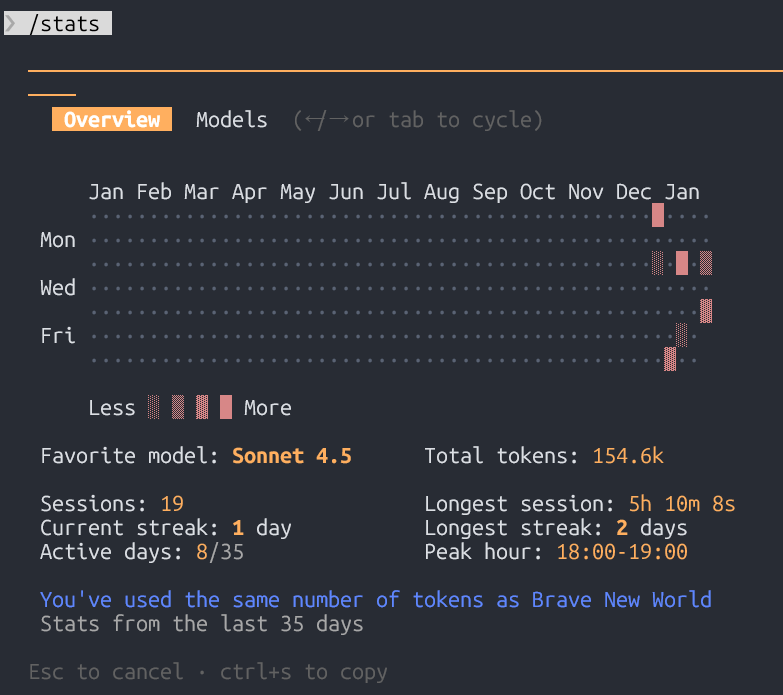
Task: Click the heatmap cell in the Thursday row
Action: [706, 311]
